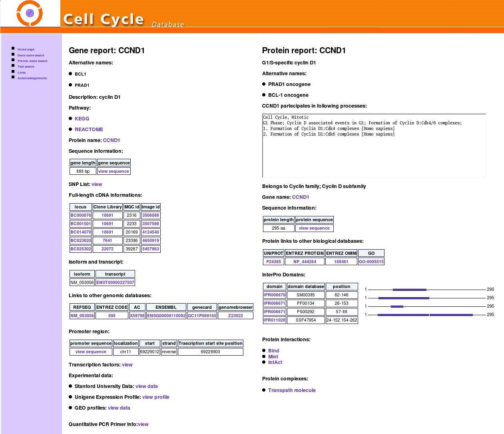Open Image id 4650919
The width and height of the screenshot is (504, 434).
pyautogui.click(x=151, y=240)
